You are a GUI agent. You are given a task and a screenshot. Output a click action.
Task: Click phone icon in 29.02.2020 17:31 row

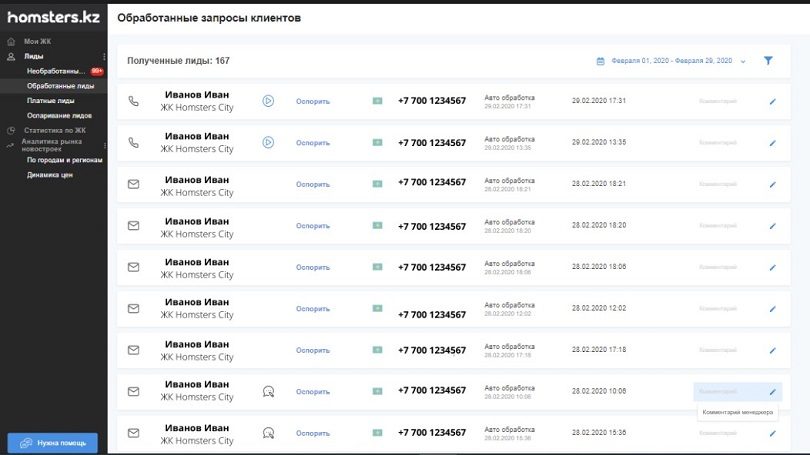pyautogui.click(x=133, y=101)
